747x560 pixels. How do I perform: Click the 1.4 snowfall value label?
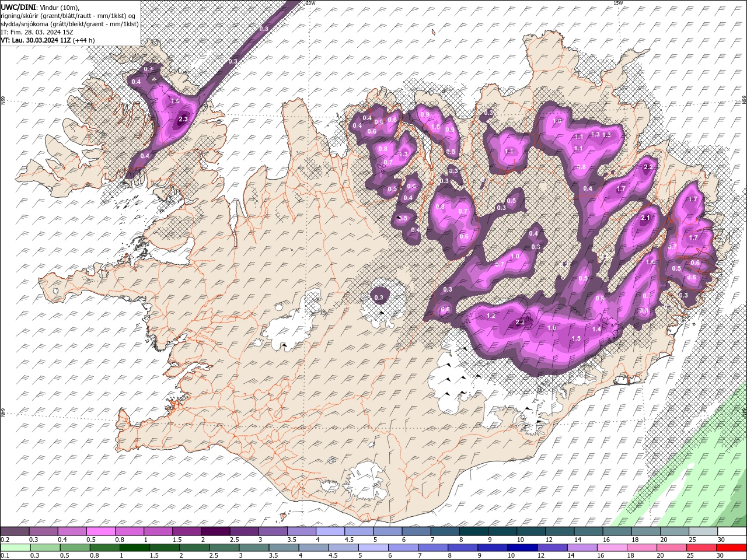(596, 329)
